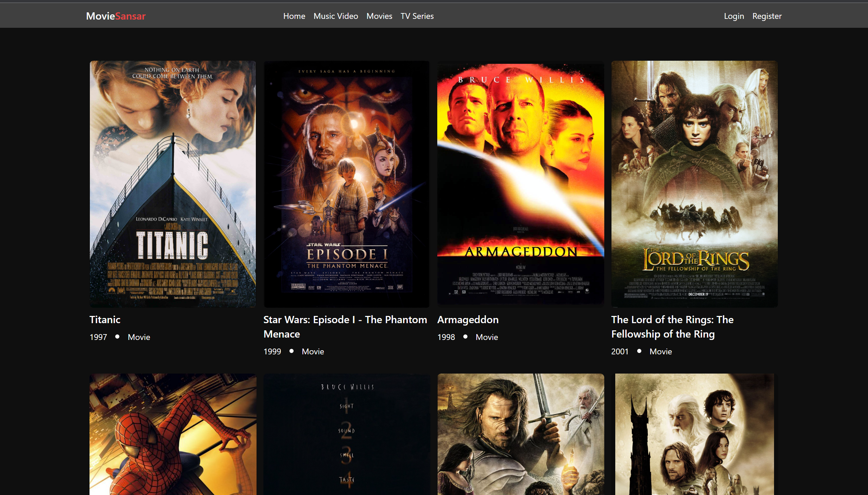The height and width of the screenshot is (495, 868).
Task: Click the Titanic title text
Action: pyautogui.click(x=105, y=319)
